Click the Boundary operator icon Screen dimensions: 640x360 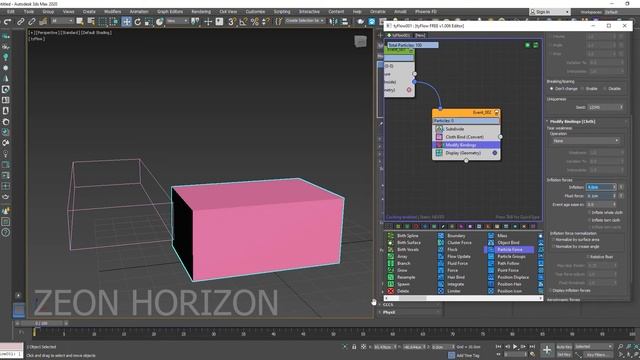(x=441, y=236)
